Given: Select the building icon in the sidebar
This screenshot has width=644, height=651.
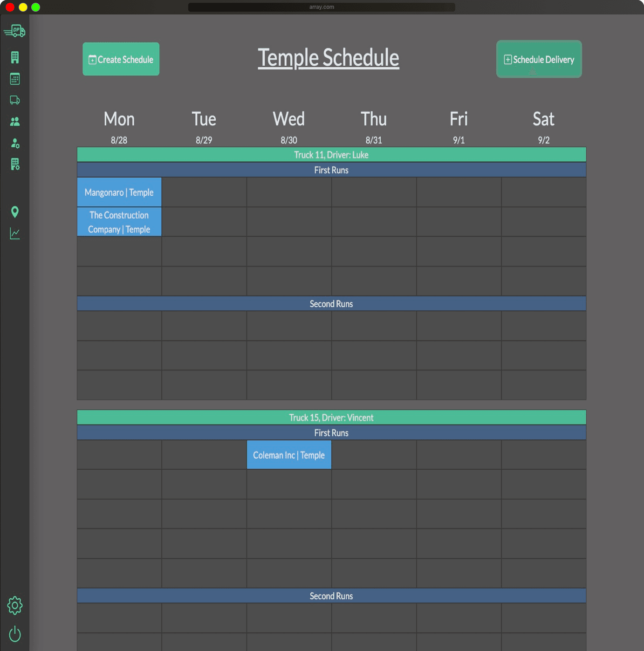Looking at the screenshot, I should (14, 57).
